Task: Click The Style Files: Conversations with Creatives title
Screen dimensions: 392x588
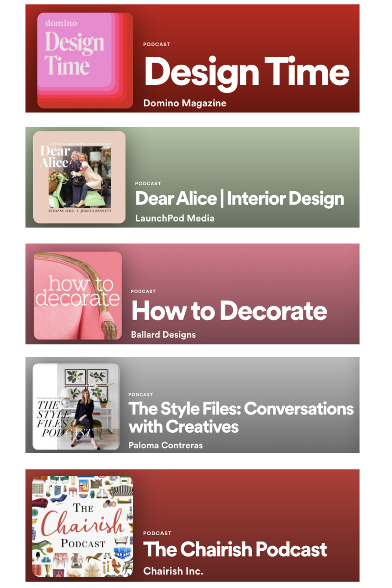Action: [x=241, y=417]
